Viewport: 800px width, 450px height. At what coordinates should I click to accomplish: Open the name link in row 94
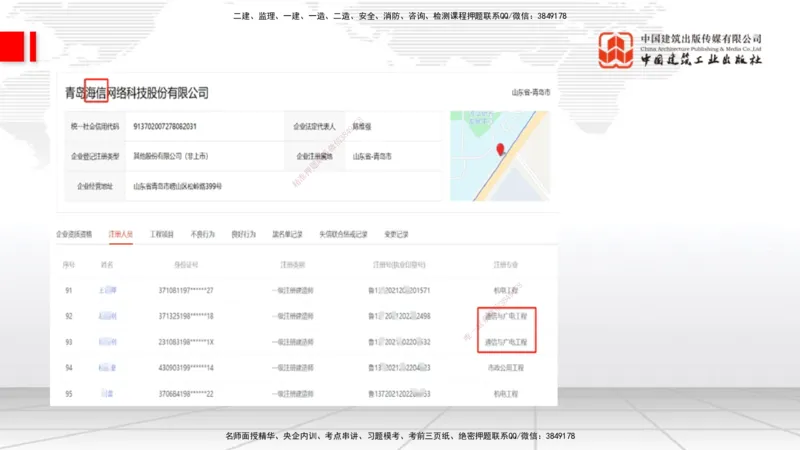point(107,367)
